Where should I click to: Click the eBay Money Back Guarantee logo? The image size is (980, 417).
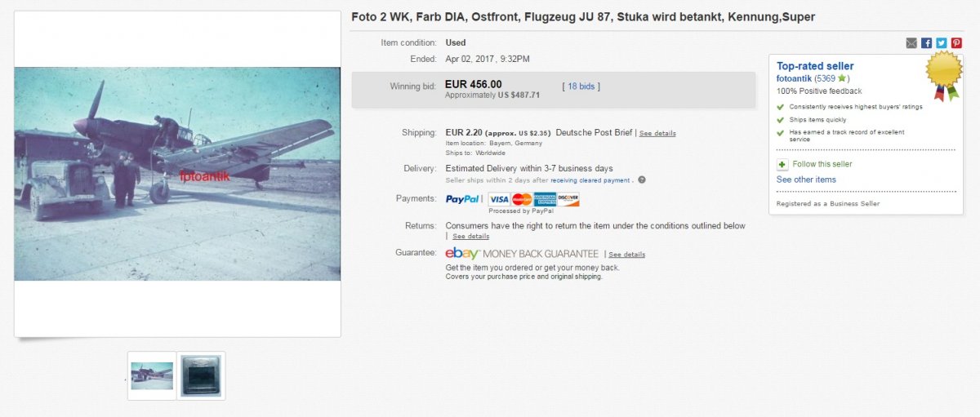pos(521,254)
